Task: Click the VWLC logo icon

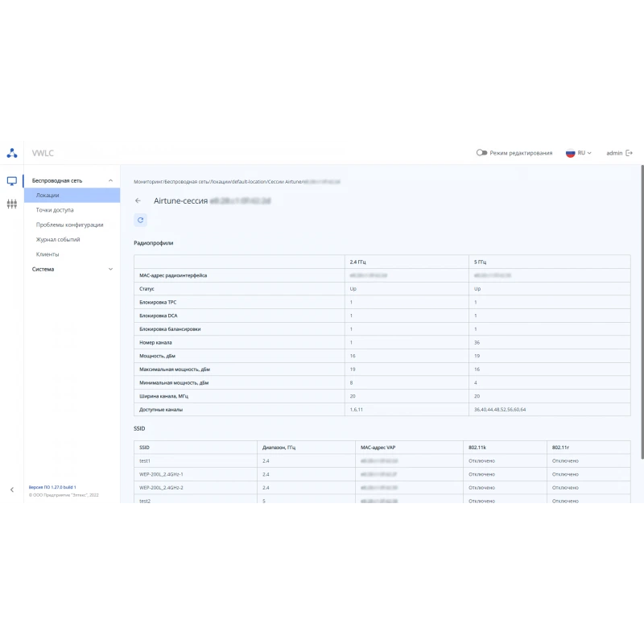Action: pos(12,153)
